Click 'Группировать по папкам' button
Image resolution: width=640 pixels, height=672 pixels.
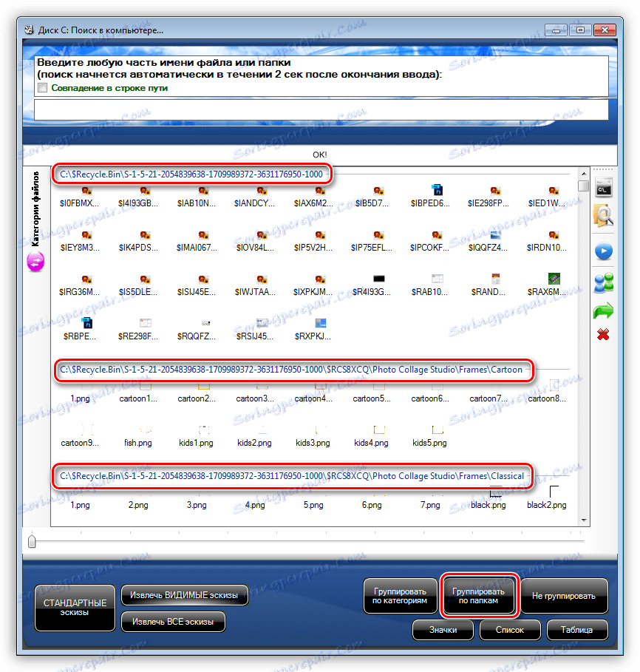click(x=479, y=596)
